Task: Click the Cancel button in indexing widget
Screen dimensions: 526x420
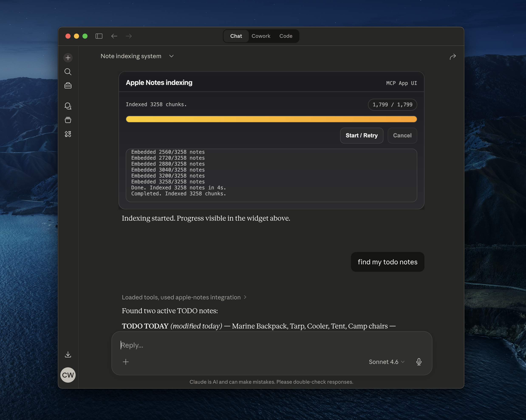Action: 402,135
